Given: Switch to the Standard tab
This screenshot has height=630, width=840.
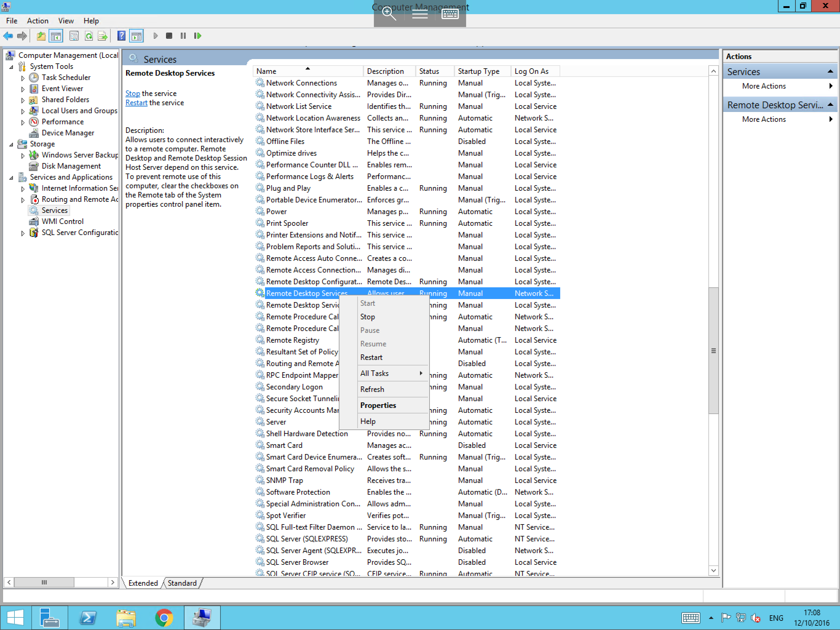Looking at the screenshot, I should tap(182, 583).
